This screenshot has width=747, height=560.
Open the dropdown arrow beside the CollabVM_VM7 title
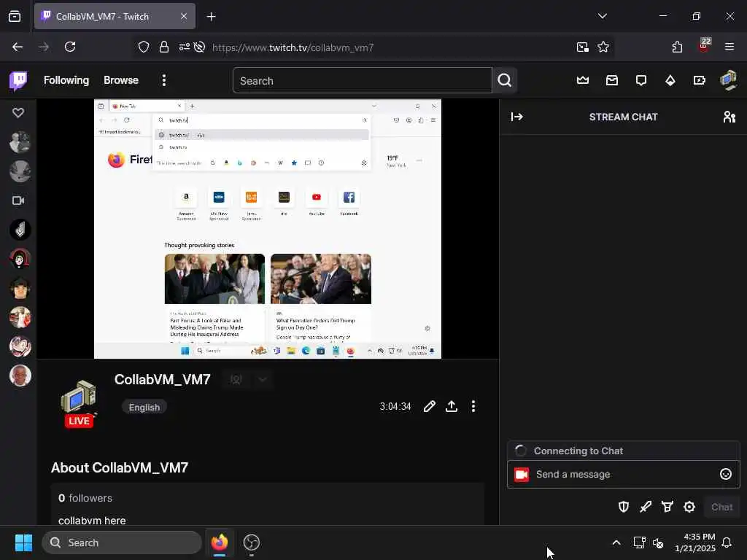(x=263, y=379)
